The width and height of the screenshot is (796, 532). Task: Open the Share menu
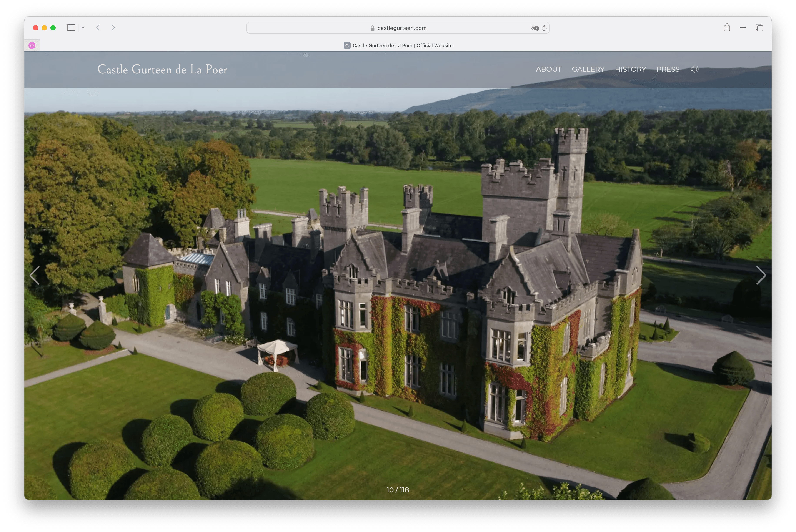coord(726,27)
